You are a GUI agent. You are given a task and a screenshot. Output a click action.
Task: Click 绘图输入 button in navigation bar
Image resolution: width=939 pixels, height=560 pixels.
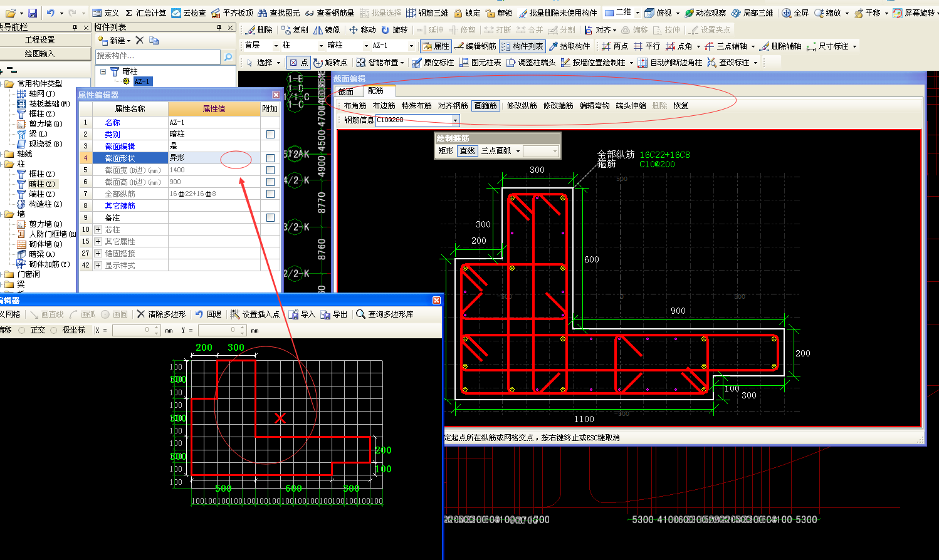tap(40, 54)
